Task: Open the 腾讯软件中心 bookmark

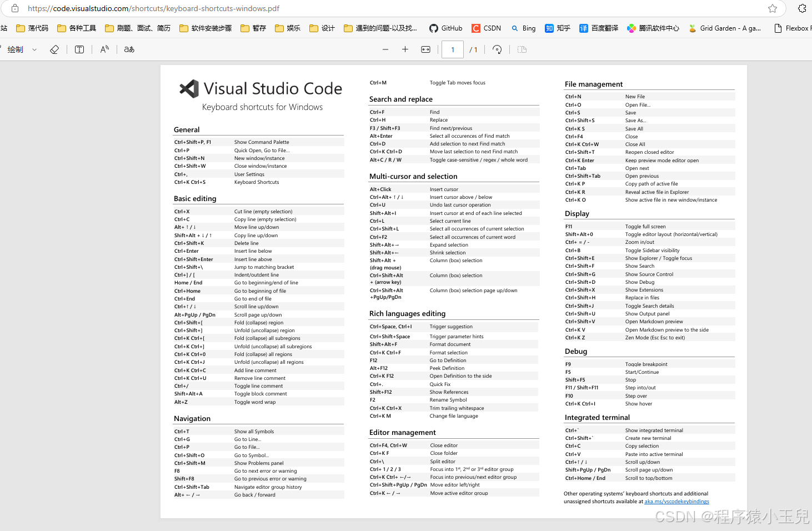Action: (x=653, y=28)
